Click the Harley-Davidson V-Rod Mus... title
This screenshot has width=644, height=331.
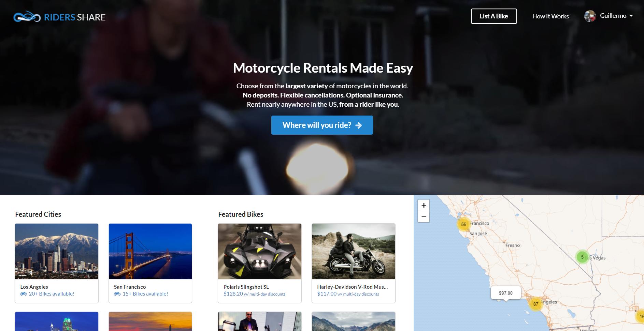coord(353,287)
